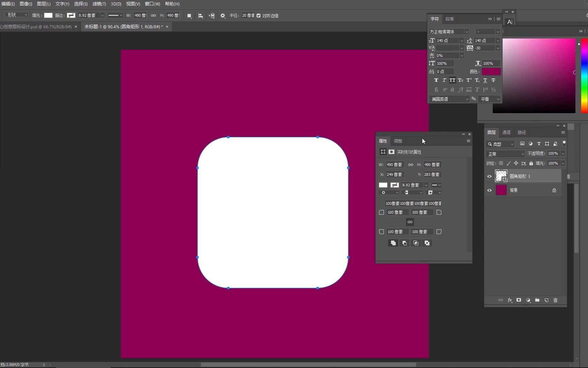The image size is (588, 368).
Task: Click subtract front shape icon in Properties
Action: point(404,243)
